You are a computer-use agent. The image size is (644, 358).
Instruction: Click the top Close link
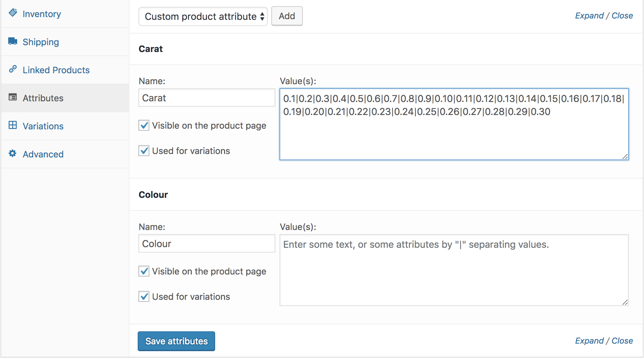[622, 16]
